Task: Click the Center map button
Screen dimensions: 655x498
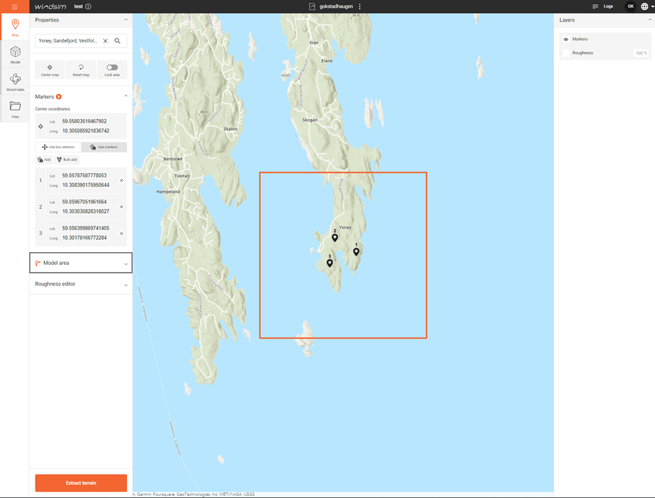Action: point(50,69)
